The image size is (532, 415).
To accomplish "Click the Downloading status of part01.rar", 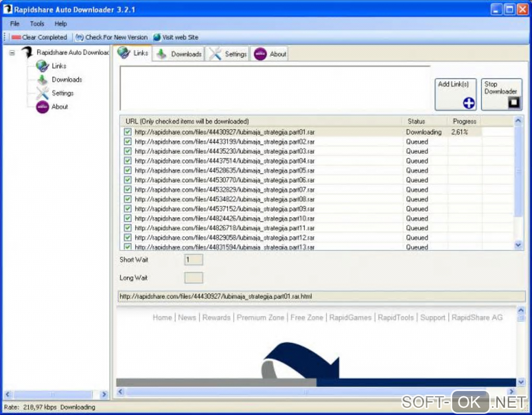I will (x=424, y=132).
